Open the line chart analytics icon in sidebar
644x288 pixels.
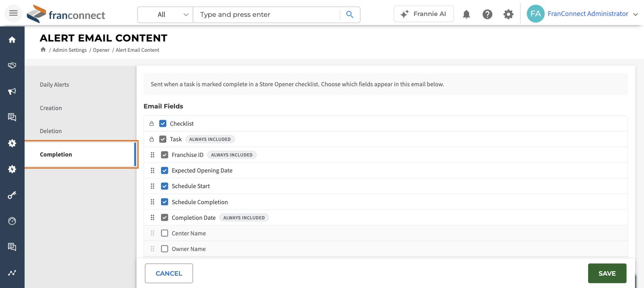[x=12, y=273]
